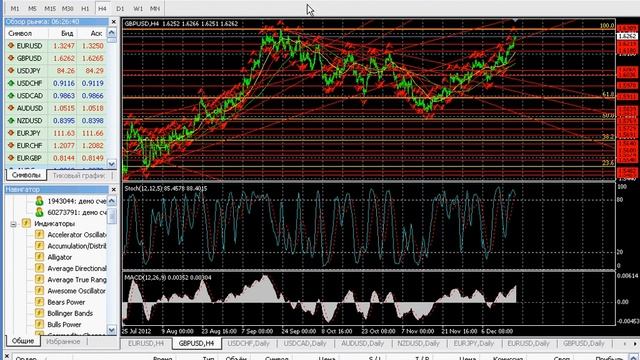Click the Bulls Power indicator icon
640x360 pixels.
point(39,324)
